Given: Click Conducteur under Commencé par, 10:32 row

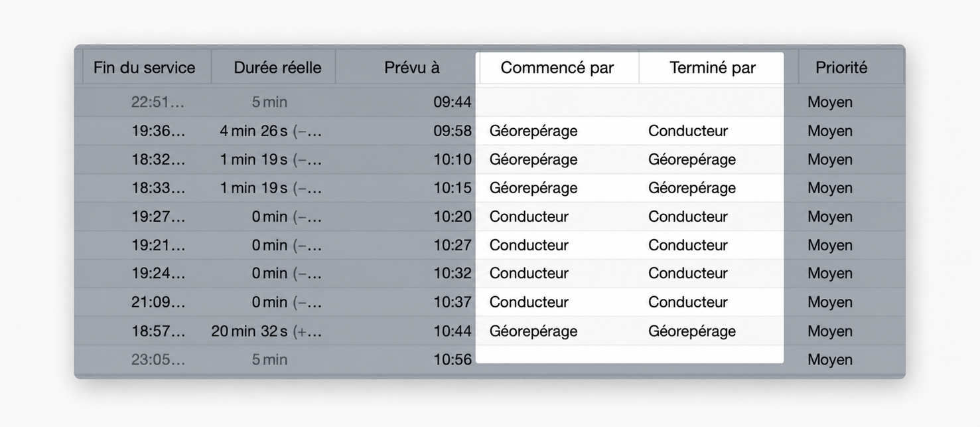Looking at the screenshot, I should click(x=529, y=274).
